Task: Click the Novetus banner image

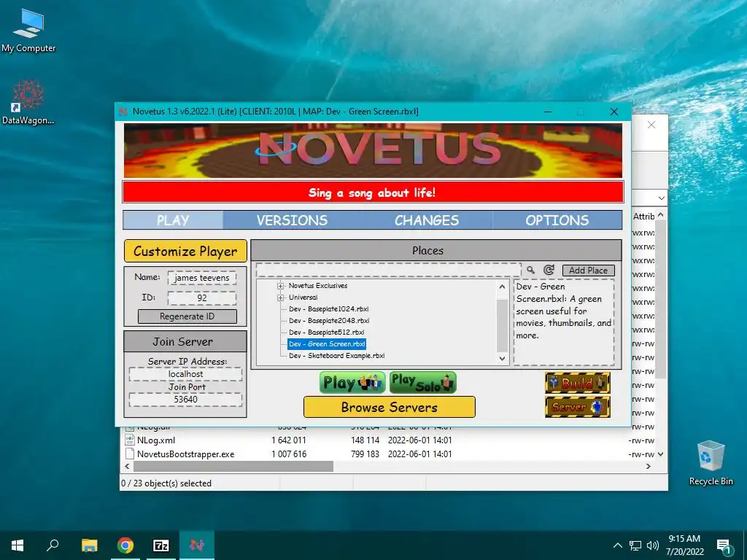Action: tap(373, 150)
